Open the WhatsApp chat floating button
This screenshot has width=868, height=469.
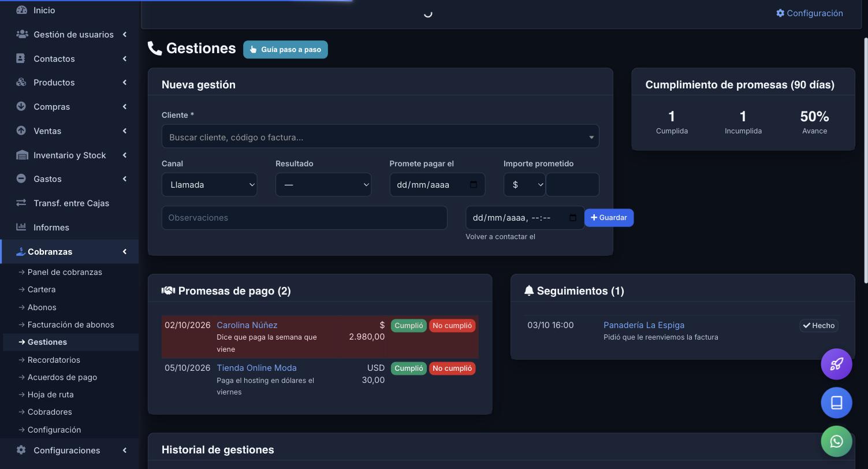(836, 441)
